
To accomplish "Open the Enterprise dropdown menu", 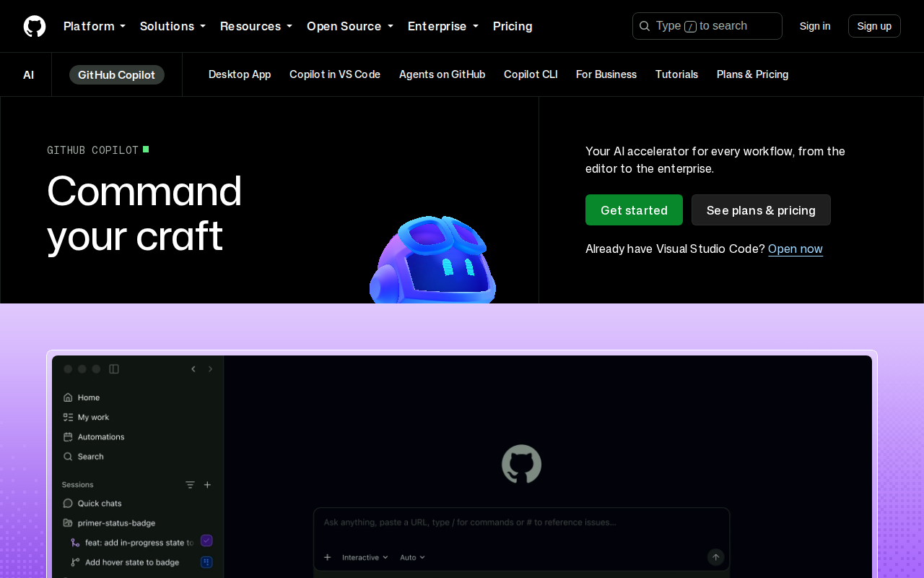I will click(x=443, y=26).
